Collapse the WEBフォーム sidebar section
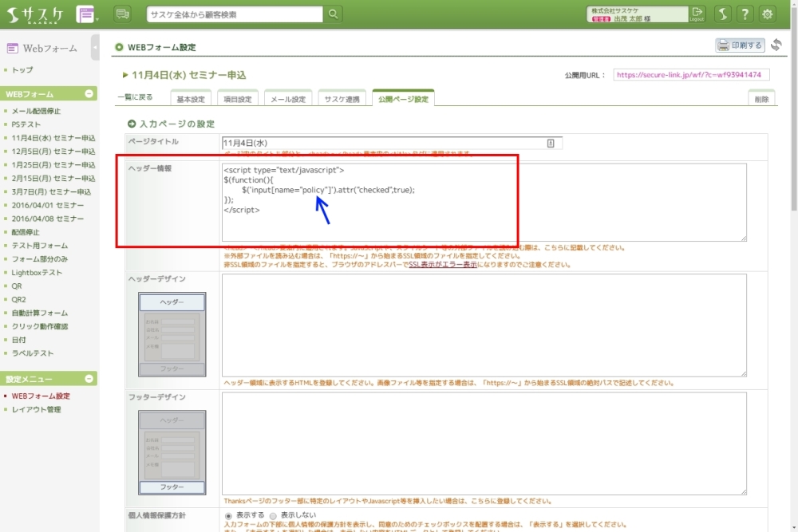Screen dimensions: 798x532 89,94
